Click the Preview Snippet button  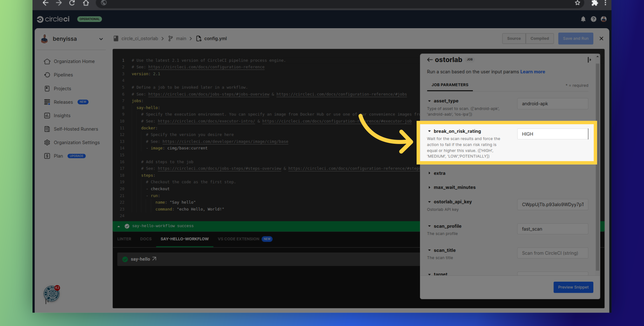[x=573, y=287]
